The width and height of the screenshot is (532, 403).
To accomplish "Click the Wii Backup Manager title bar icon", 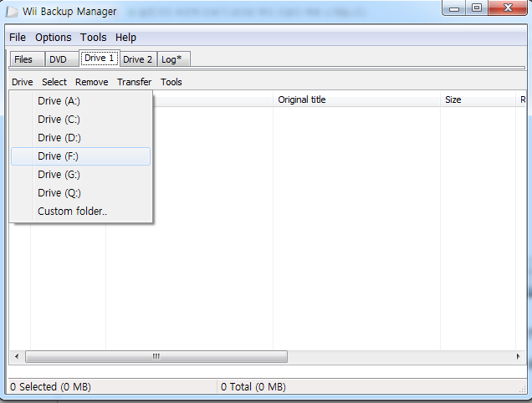I will (x=12, y=12).
